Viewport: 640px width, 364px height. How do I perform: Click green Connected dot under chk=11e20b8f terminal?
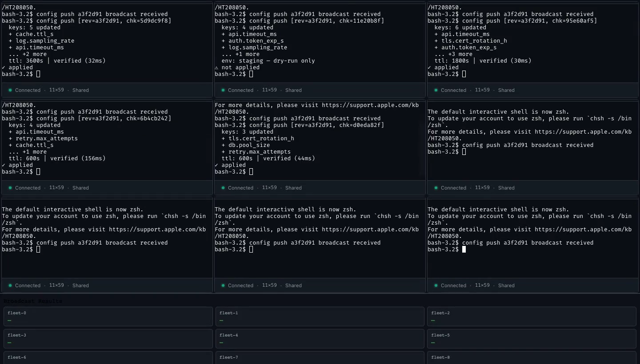[x=223, y=90]
